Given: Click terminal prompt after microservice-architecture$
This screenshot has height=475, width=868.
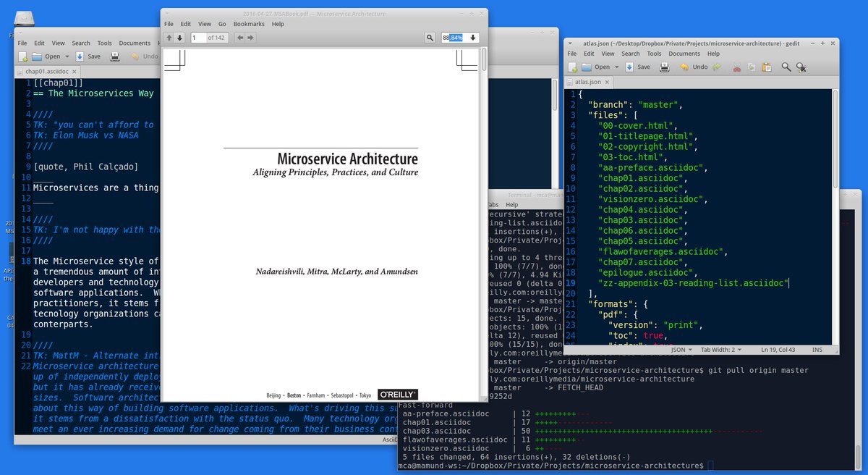Looking at the screenshot, I should point(710,465).
